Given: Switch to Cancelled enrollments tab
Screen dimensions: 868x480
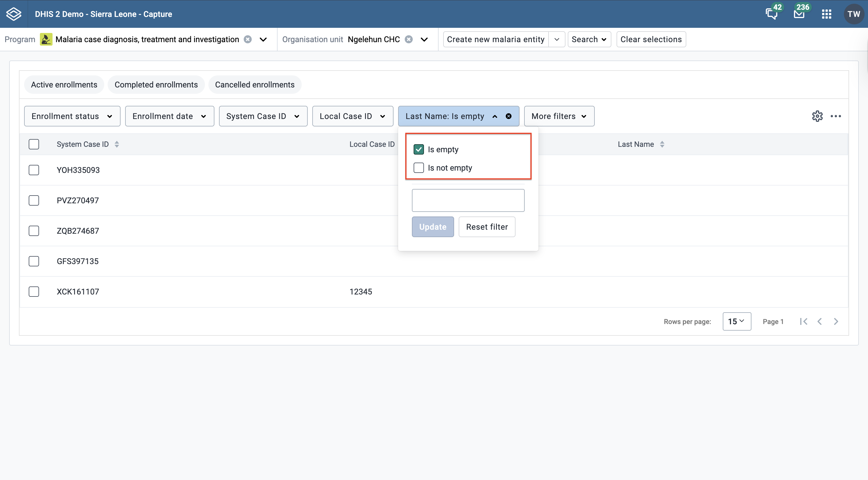Looking at the screenshot, I should (x=255, y=85).
